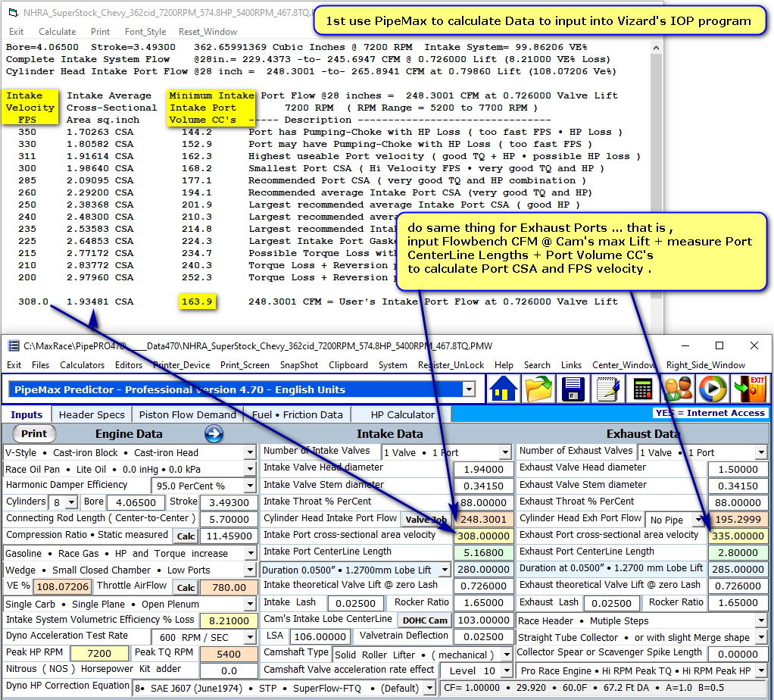Open Font_Style menu in results window
The width and height of the screenshot is (774, 700).
(x=145, y=32)
